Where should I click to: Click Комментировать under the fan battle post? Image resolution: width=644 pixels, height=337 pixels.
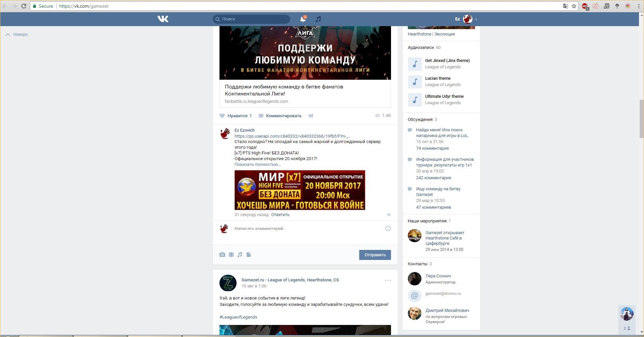[x=280, y=116]
